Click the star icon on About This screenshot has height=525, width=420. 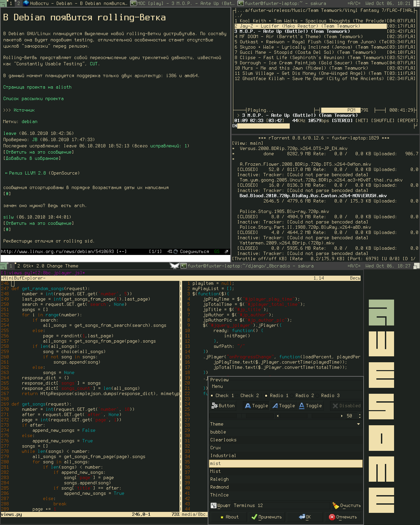(221, 517)
